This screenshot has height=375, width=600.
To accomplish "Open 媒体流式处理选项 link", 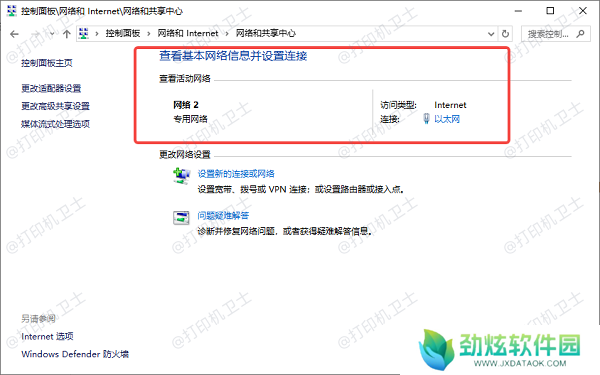I will tap(55, 124).
